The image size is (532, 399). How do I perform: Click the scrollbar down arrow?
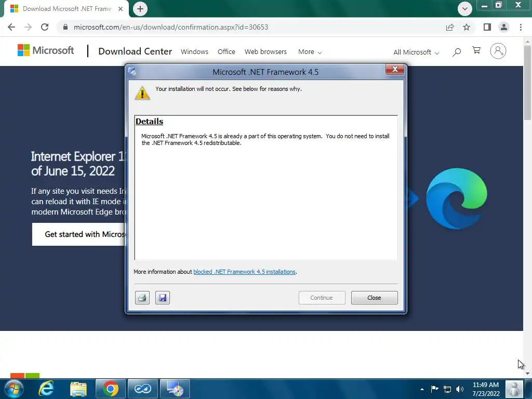pyautogui.click(x=527, y=373)
